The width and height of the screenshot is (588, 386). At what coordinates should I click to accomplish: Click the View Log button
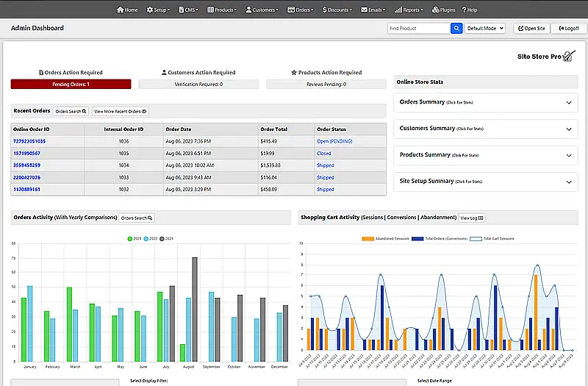[472, 218]
